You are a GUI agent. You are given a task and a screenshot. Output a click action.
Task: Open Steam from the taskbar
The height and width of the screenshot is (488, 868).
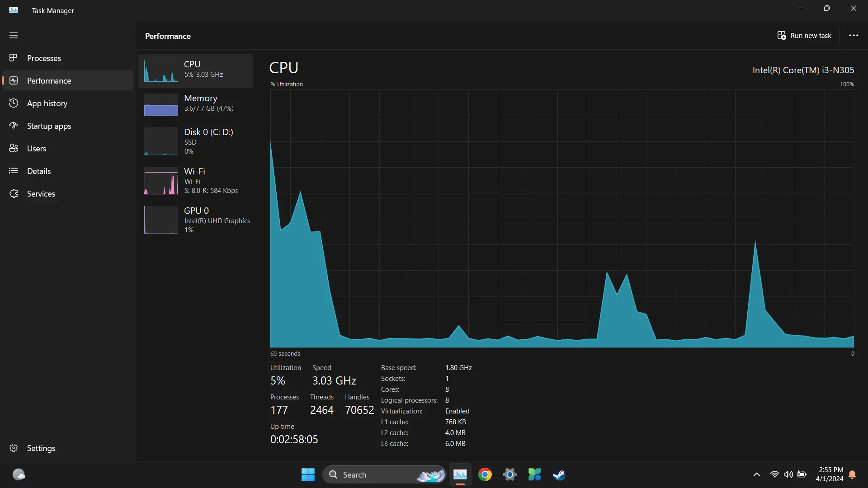click(559, 474)
